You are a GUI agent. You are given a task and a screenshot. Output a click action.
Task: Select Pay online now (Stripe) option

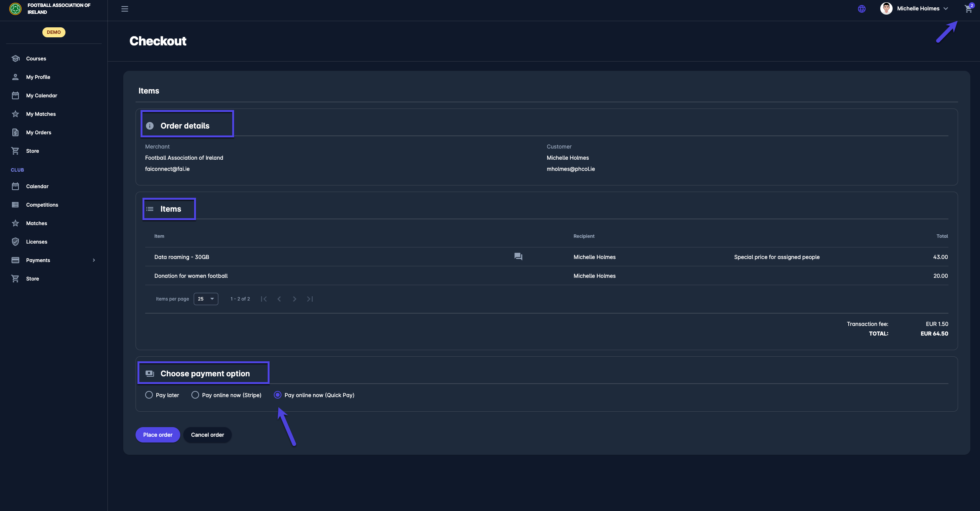tap(195, 395)
